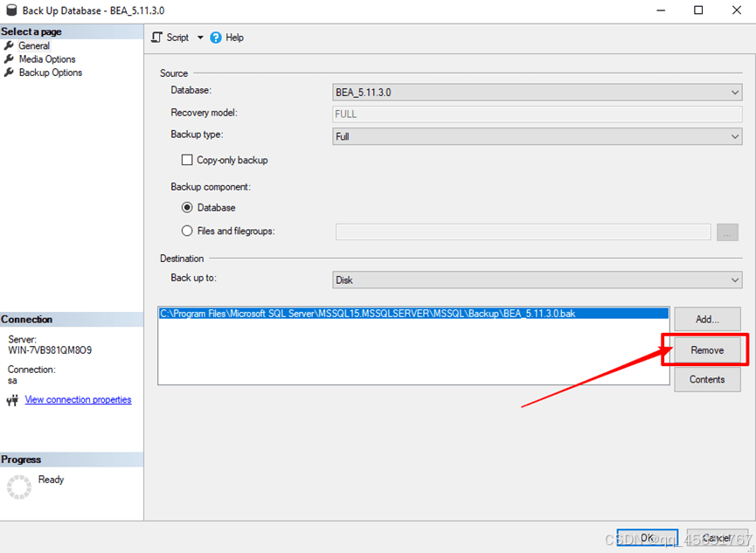756x553 pixels.
Task: Click the database icon in title bar
Action: click(11, 10)
